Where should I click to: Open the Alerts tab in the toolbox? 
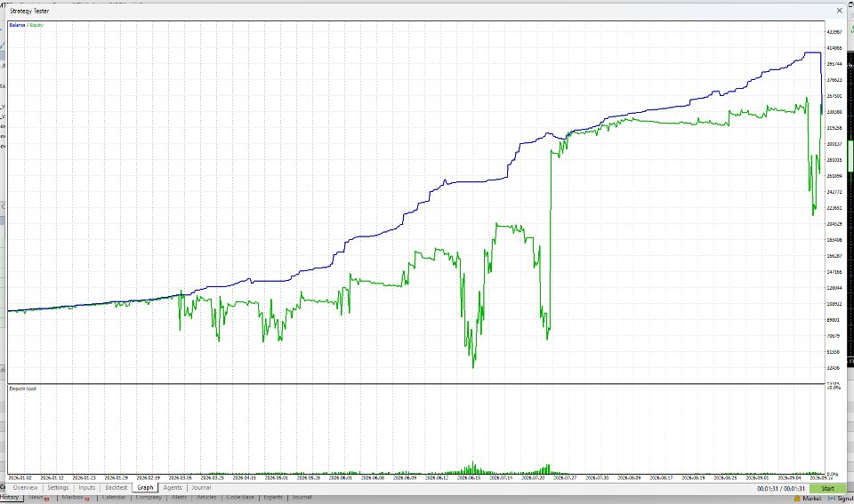(179, 498)
